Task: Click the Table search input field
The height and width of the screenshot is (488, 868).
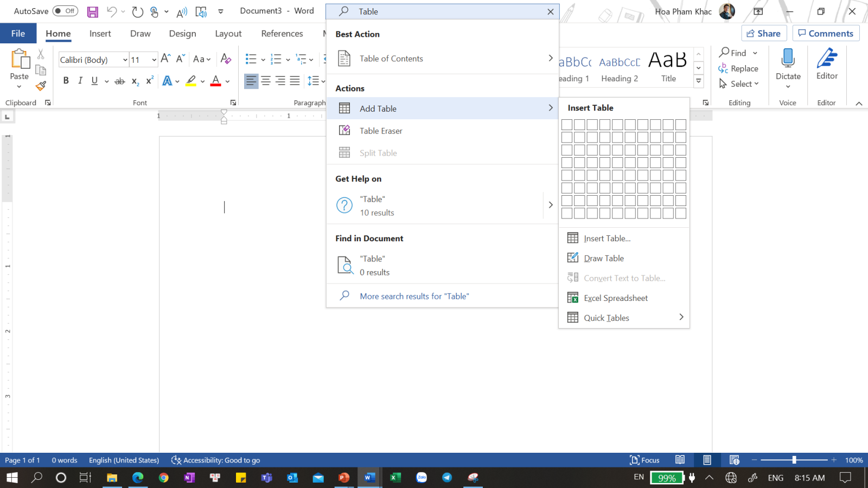Action: [445, 11]
